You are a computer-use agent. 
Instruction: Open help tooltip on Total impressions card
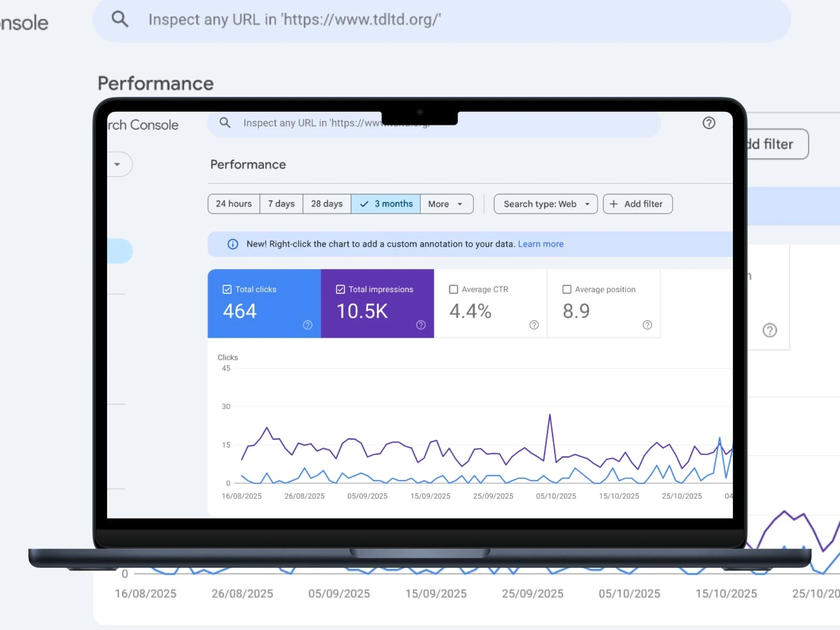coord(421,325)
